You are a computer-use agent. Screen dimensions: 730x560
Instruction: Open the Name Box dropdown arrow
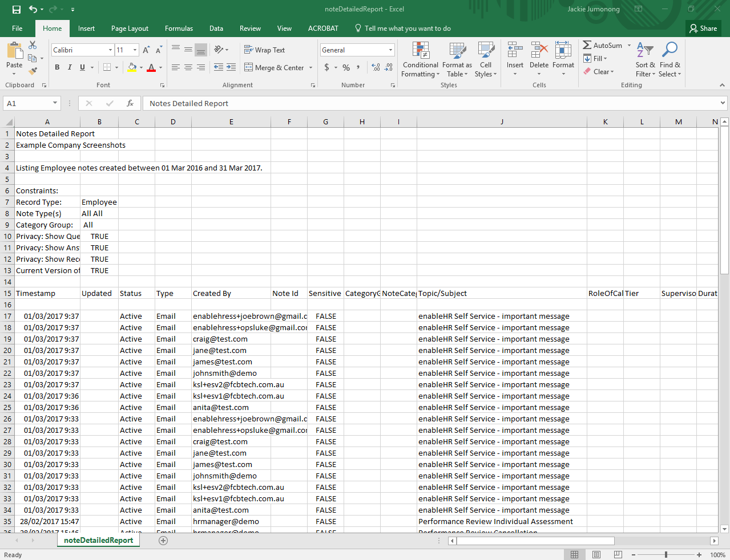(x=55, y=103)
